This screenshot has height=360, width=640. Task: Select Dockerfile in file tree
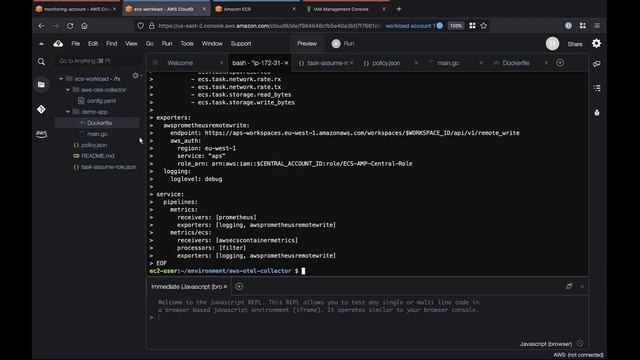99,123
